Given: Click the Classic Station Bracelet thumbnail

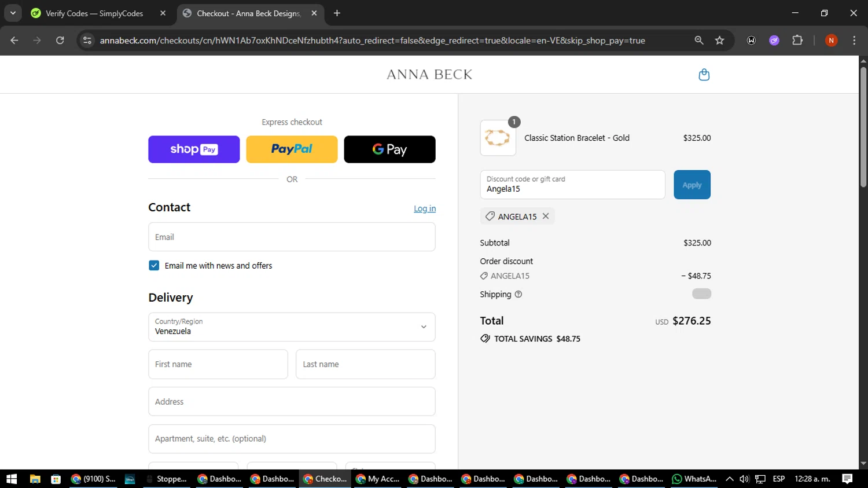Looking at the screenshot, I should (498, 138).
